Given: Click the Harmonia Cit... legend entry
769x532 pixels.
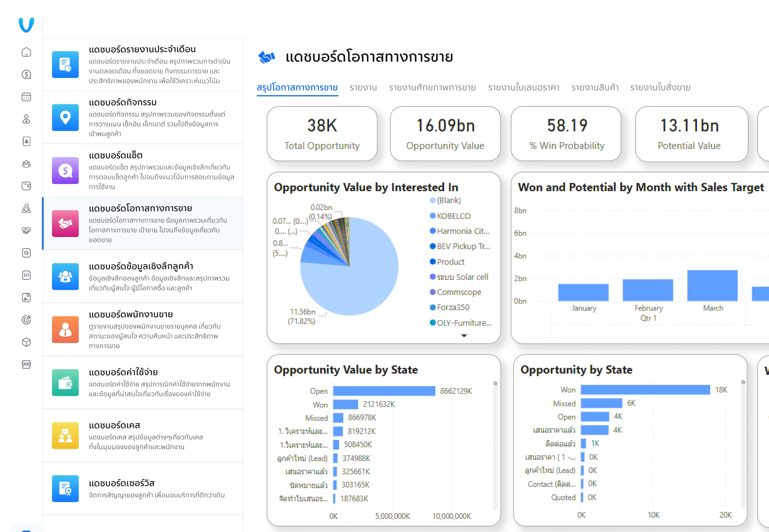Looking at the screenshot, I should [460, 231].
